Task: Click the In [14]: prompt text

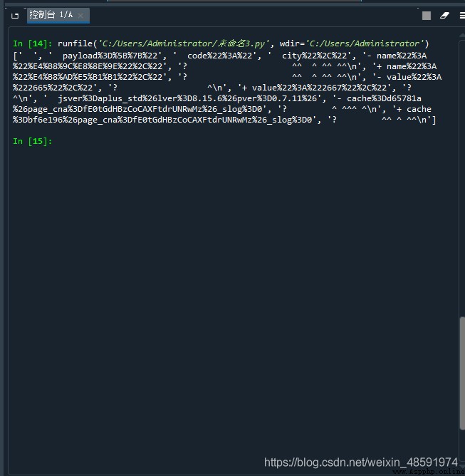Action: pos(33,43)
